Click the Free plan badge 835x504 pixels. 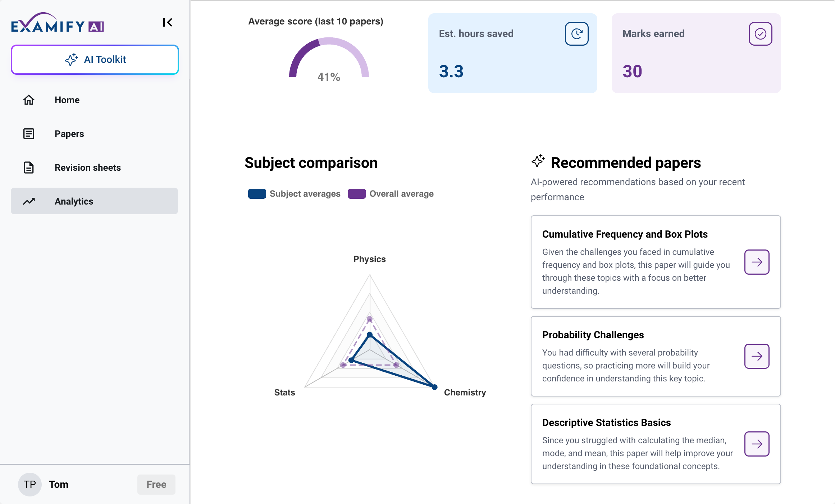tap(156, 485)
